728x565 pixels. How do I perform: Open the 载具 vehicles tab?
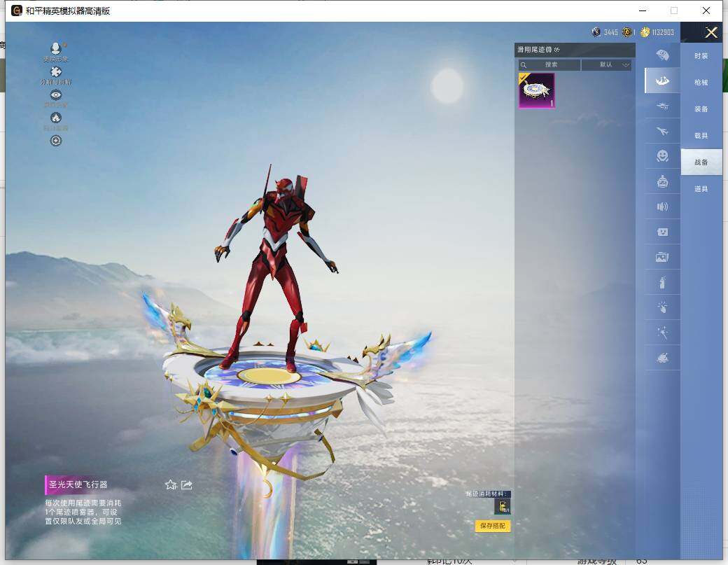(x=701, y=136)
